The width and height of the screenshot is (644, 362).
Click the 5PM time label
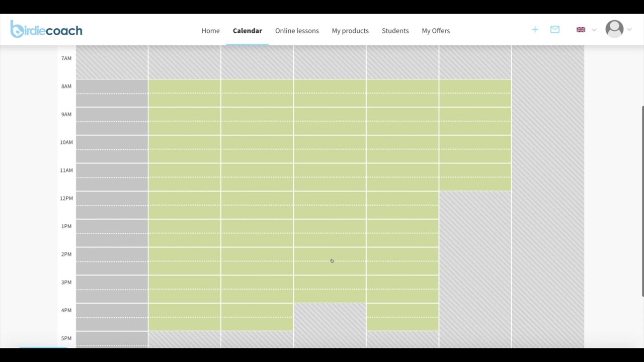(x=66, y=338)
